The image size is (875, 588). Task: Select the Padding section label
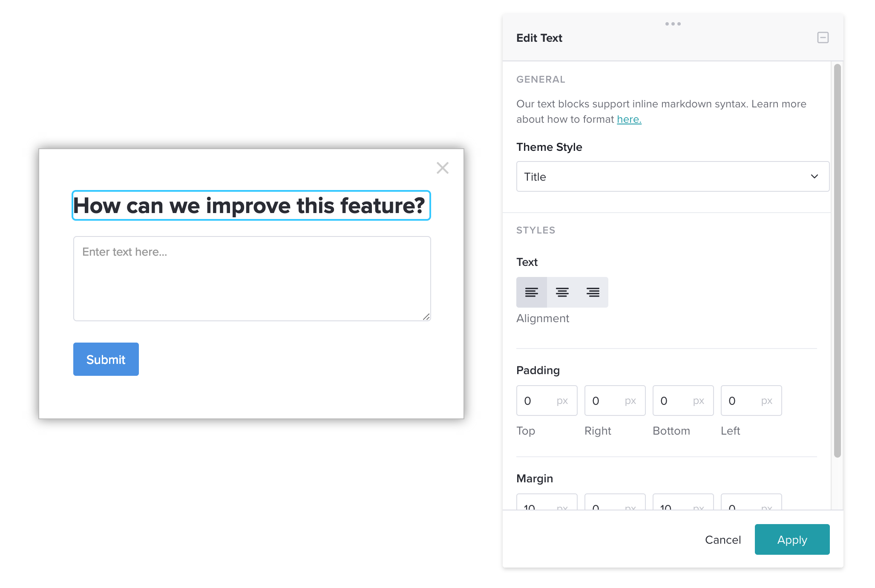[538, 370]
